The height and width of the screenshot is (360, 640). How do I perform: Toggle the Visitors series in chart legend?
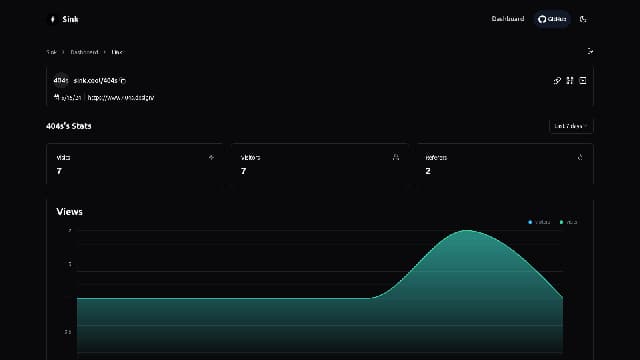[539, 222]
